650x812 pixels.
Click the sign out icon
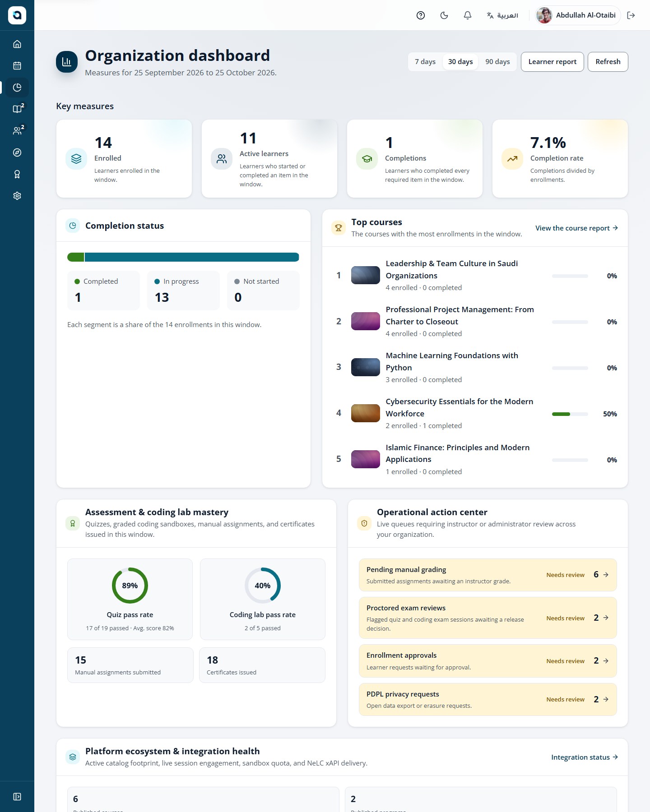(631, 15)
